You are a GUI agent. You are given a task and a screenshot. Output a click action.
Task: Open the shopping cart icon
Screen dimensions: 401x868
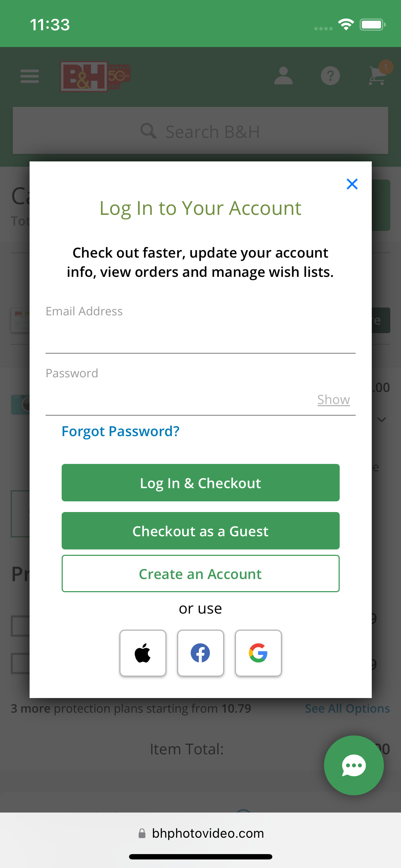point(378,76)
